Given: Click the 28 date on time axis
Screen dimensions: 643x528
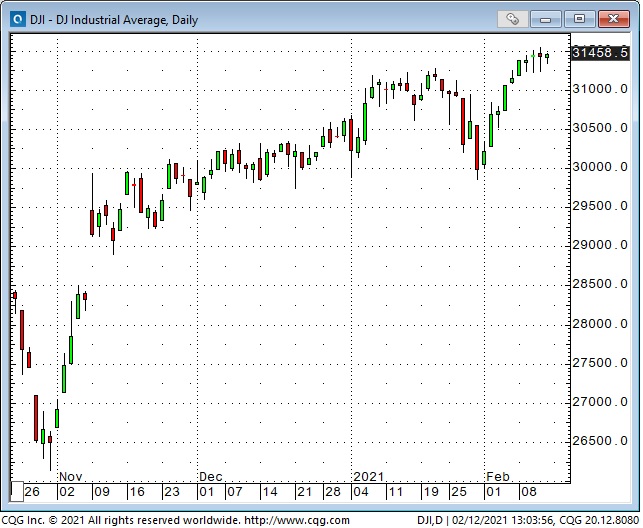Looking at the screenshot, I should (x=333, y=492).
